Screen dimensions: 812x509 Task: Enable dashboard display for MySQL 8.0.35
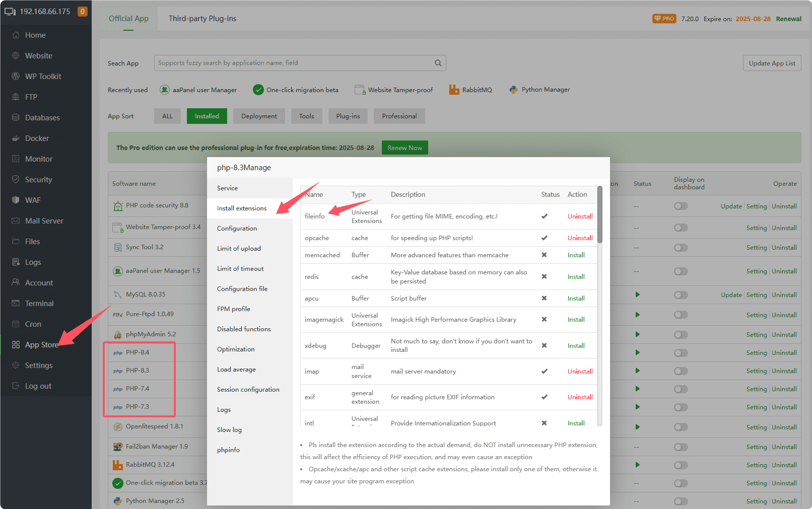681,295
